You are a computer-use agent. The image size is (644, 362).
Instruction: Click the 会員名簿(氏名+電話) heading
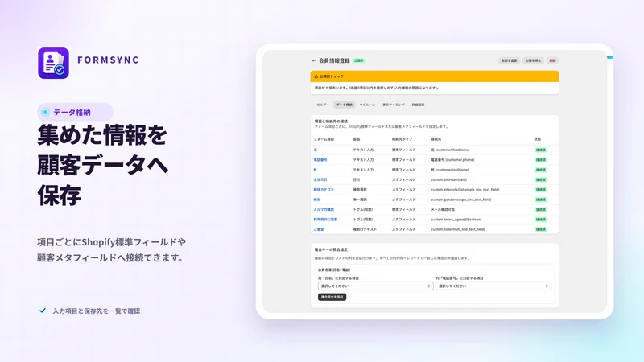click(334, 270)
